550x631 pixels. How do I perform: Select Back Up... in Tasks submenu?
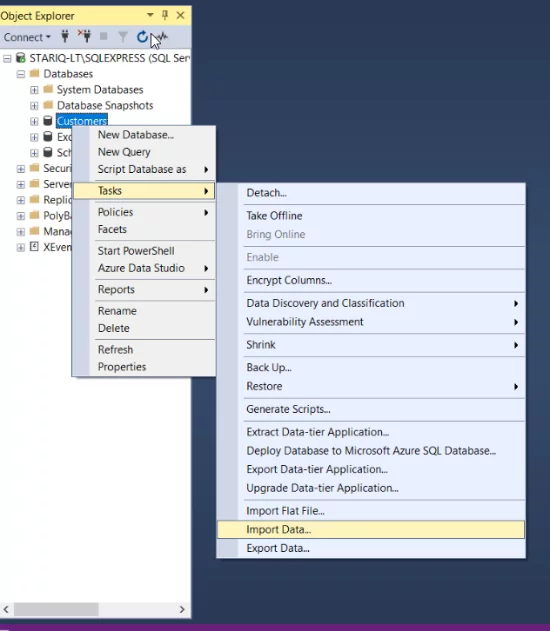pyautogui.click(x=371, y=367)
